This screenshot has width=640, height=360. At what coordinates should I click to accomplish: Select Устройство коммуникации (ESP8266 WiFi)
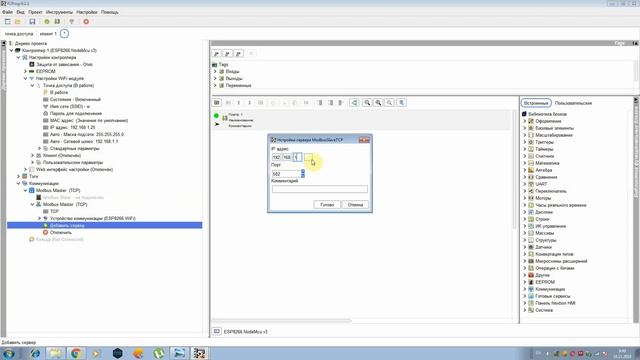[x=93, y=218]
